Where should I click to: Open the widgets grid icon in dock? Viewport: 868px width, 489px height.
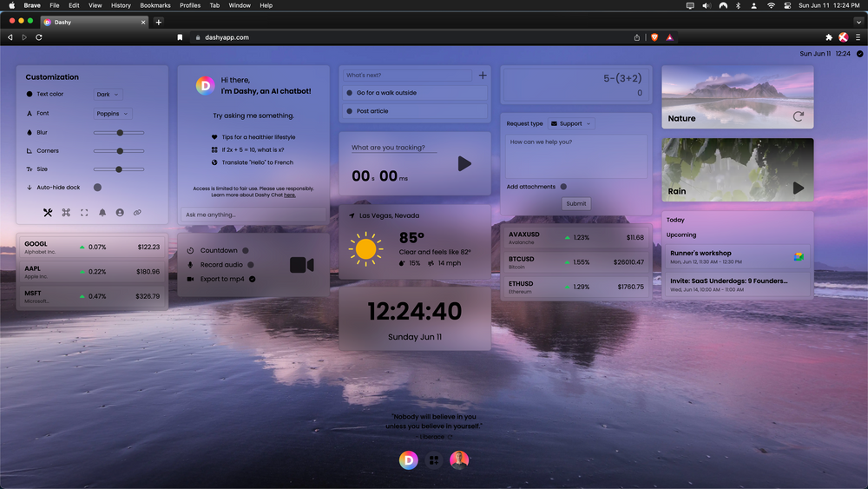click(434, 460)
